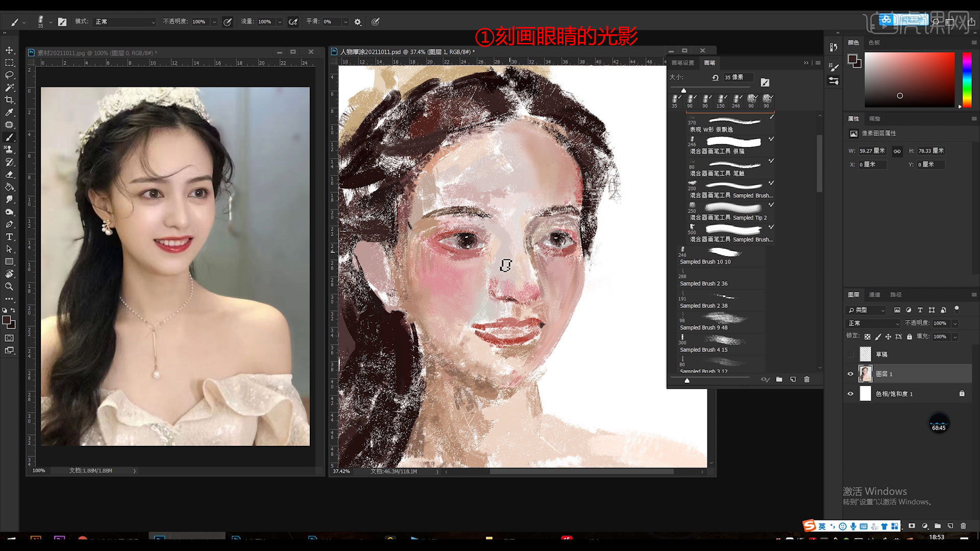Switch to 画笔设置 tab
This screenshot has width=980, height=551.
(x=683, y=63)
